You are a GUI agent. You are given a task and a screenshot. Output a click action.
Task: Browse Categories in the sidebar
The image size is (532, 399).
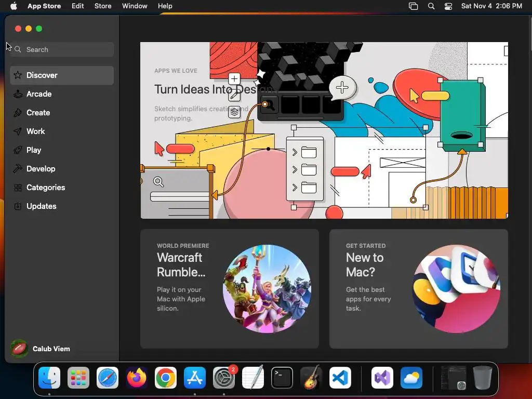(x=62, y=187)
